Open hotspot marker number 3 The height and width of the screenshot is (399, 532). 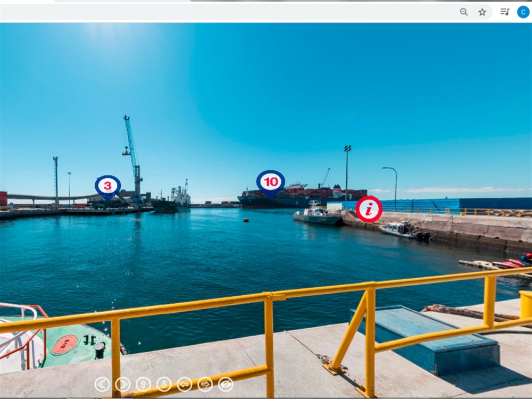(x=108, y=186)
